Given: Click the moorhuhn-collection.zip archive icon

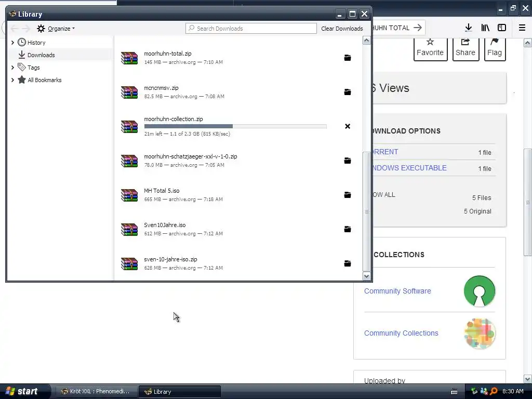Looking at the screenshot, I should 129,126.
